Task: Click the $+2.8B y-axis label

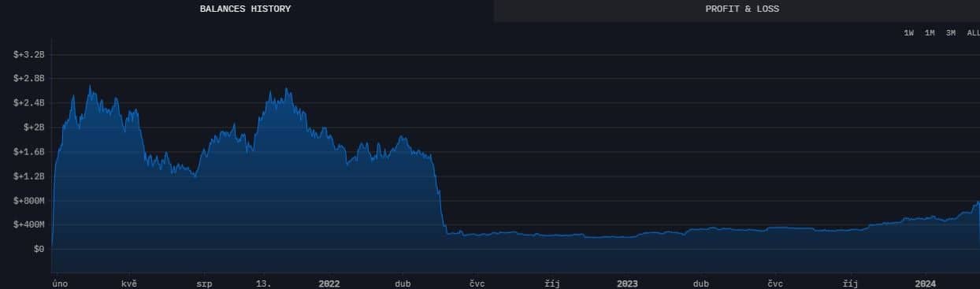Action: (x=29, y=79)
